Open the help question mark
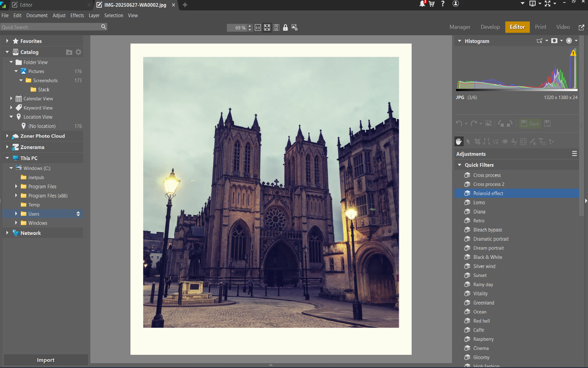The width and height of the screenshot is (588, 368). tap(443, 4)
